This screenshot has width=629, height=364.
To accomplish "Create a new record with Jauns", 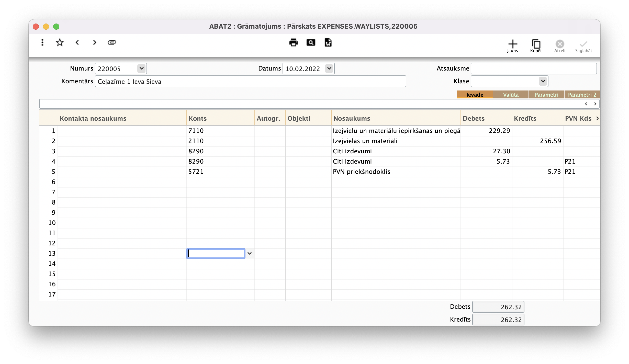I will (512, 46).
